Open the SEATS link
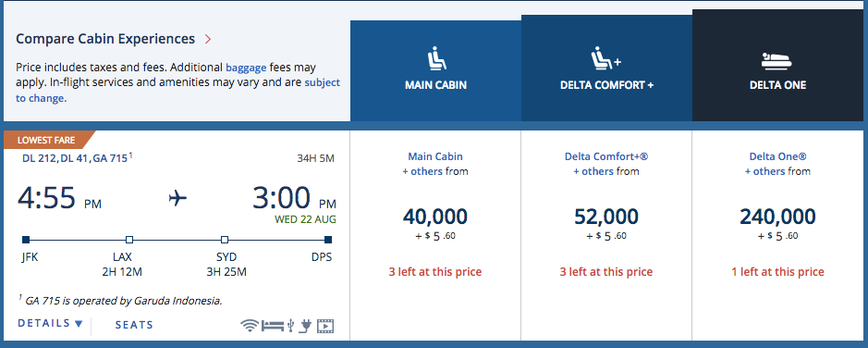This screenshot has height=348, width=868. click(x=134, y=325)
